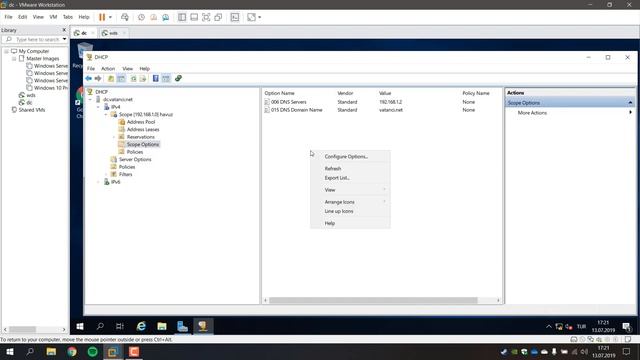Click the revert snapshot icon
The width and height of the screenshot is (640, 360).
(x=153, y=17)
